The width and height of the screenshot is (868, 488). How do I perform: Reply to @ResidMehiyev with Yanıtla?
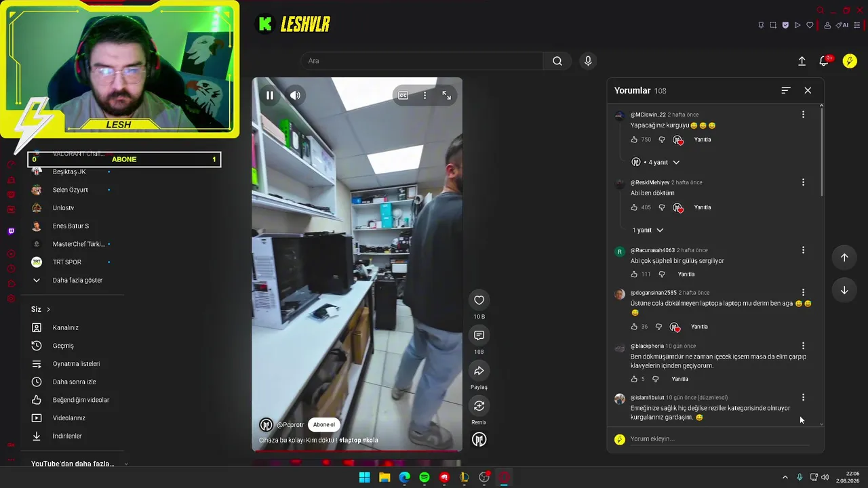point(703,207)
